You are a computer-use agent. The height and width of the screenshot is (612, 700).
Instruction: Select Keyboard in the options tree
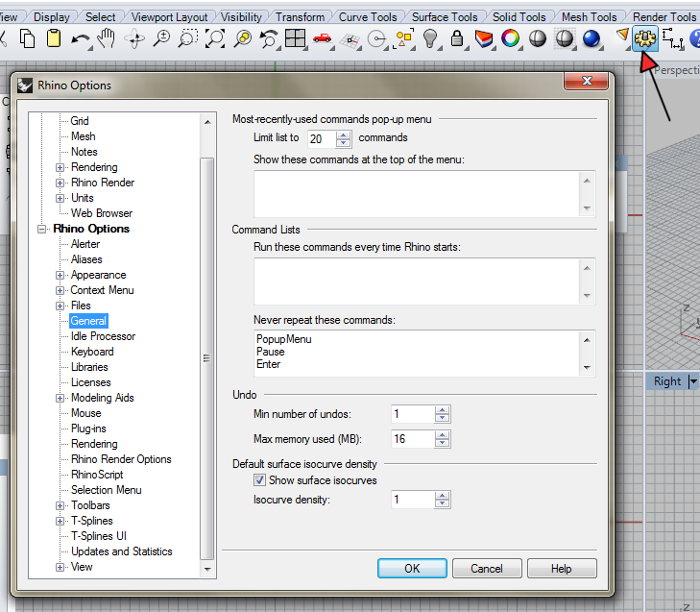pos(92,352)
